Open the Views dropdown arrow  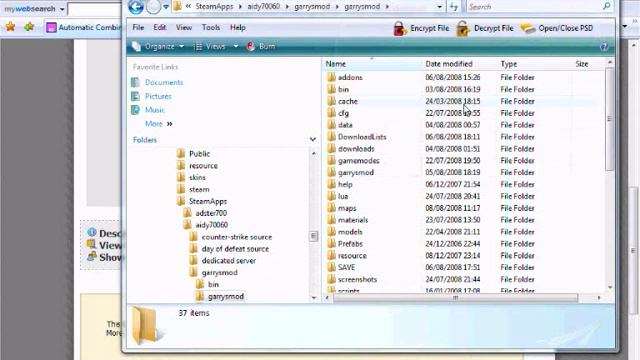pyautogui.click(x=236, y=47)
